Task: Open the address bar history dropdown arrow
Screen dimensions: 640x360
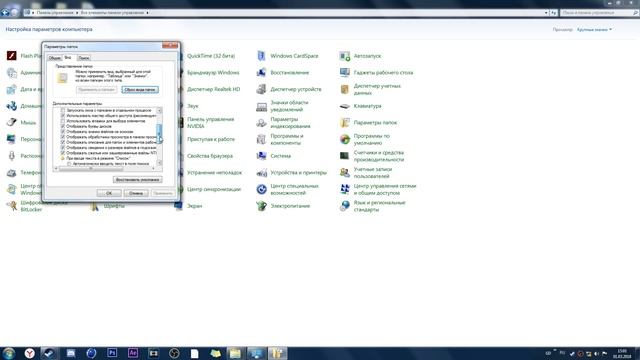Action: pyautogui.click(x=546, y=13)
